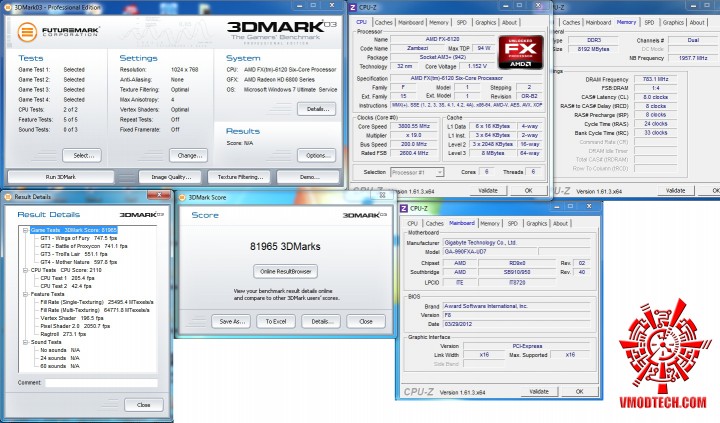Open the Graphics tab in CPU-Z CPU window
This screenshot has height=423, width=720.
point(485,22)
